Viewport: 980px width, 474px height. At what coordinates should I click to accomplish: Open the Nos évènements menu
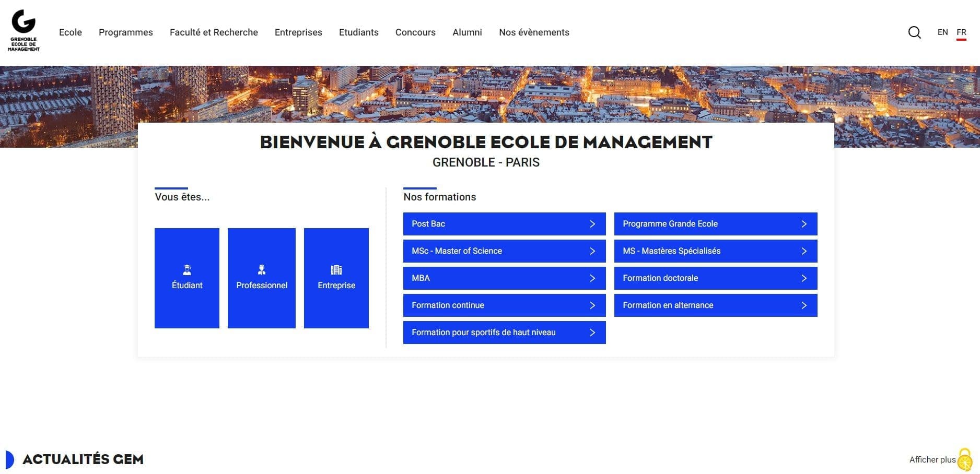click(534, 32)
